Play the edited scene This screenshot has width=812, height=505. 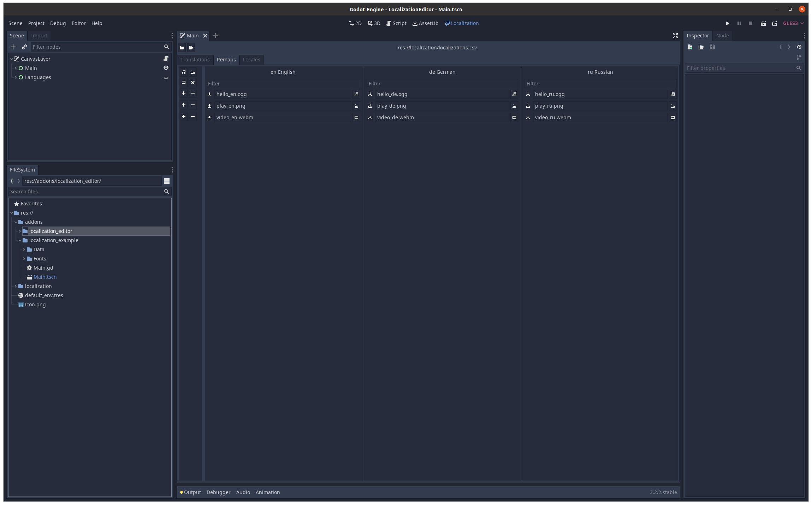click(x=763, y=23)
